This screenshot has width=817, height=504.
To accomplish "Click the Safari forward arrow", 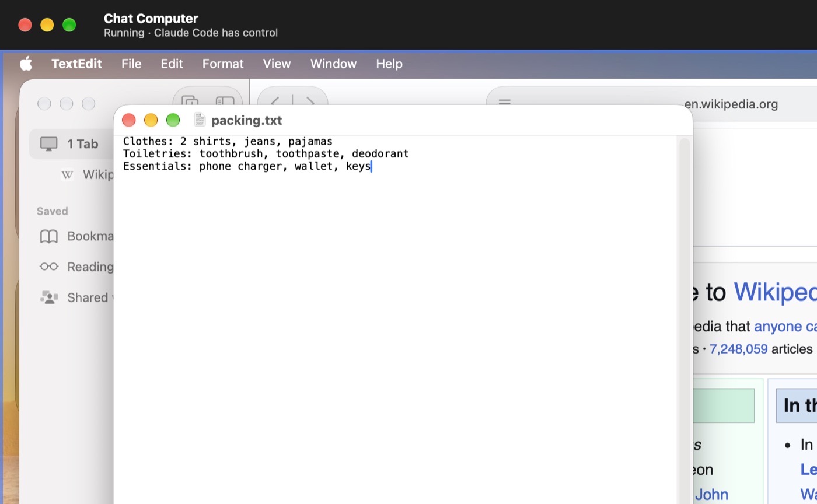I will [x=310, y=100].
